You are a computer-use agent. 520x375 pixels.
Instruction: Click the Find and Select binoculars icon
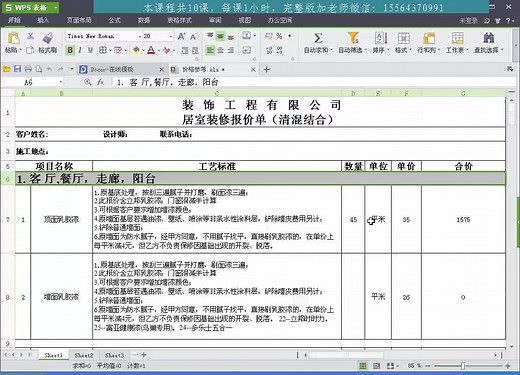(489, 38)
